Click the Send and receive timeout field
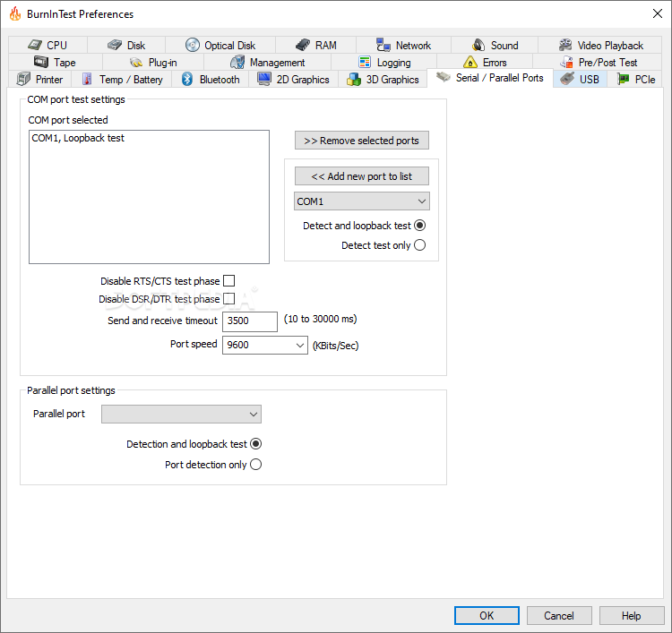The height and width of the screenshot is (633, 672). (x=250, y=321)
